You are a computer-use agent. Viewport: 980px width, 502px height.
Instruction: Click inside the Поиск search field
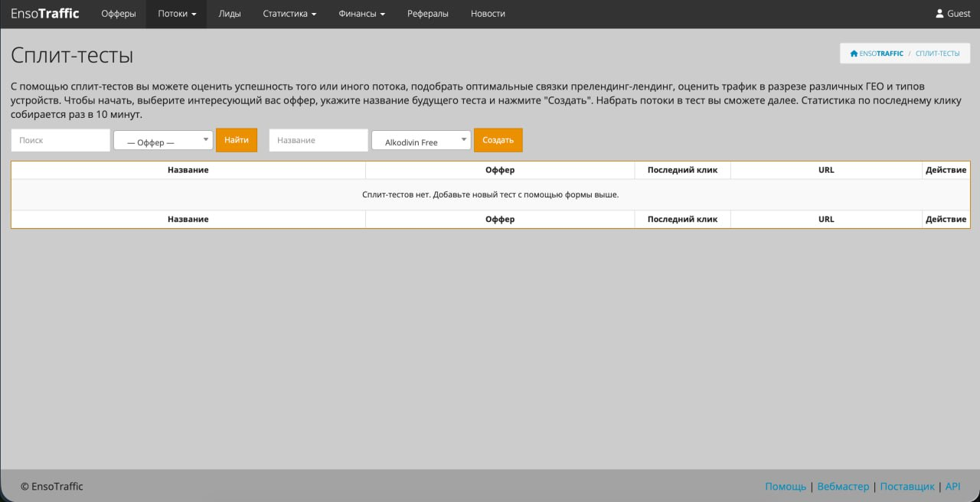(x=60, y=140)
